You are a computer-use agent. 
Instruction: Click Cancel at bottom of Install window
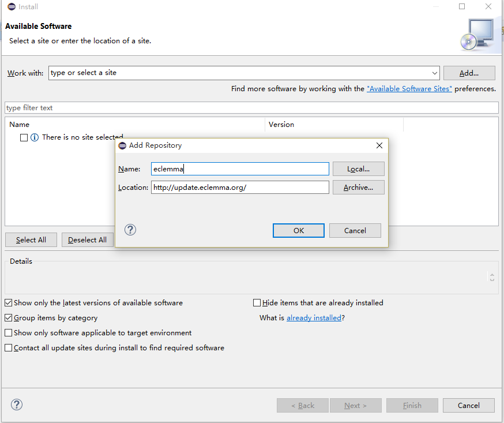coord(469,405)
